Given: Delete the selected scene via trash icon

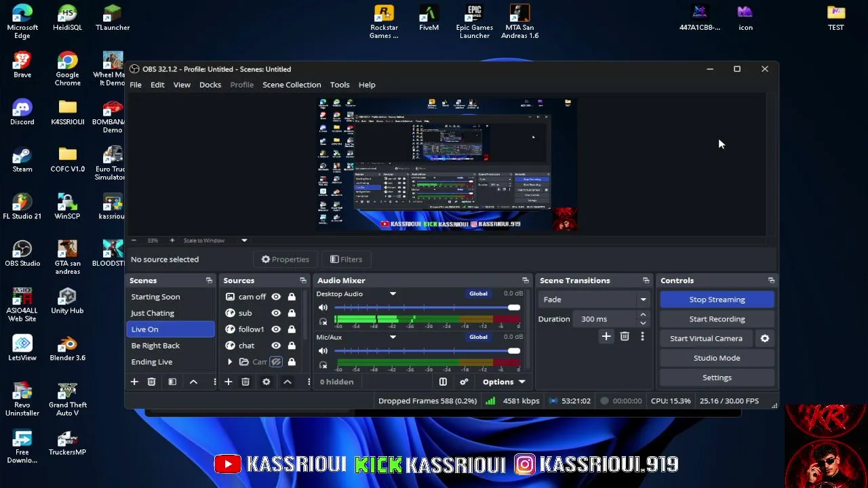Looking at the screenshot, I should pos(151,382).
